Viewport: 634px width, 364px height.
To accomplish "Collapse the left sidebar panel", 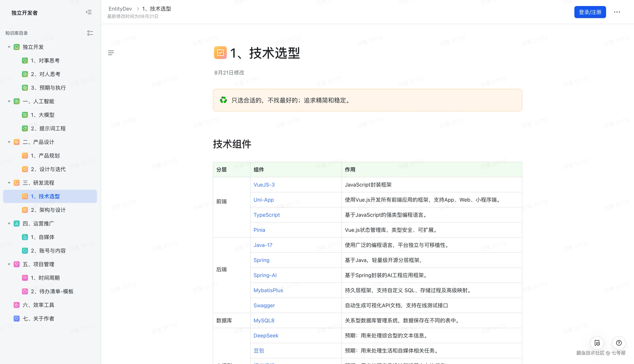I will 89,12.
